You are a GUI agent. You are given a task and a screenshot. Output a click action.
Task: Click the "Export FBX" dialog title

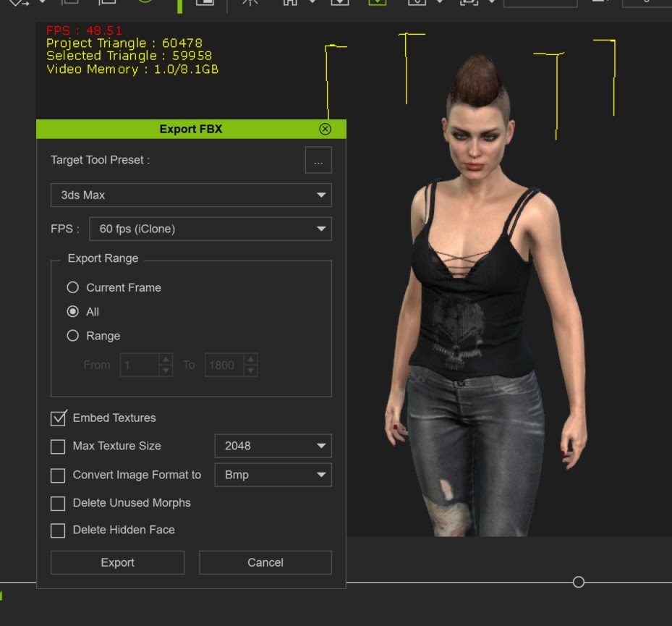pyautogui.click(x=191, y=129)
